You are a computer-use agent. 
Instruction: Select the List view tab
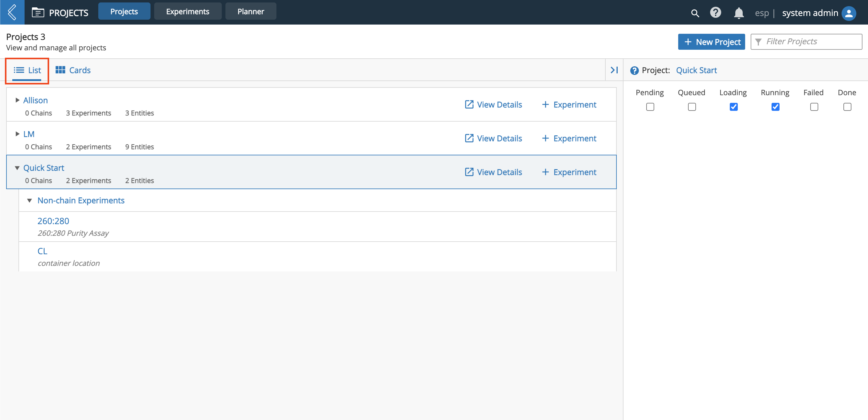[x=27, y=70]
